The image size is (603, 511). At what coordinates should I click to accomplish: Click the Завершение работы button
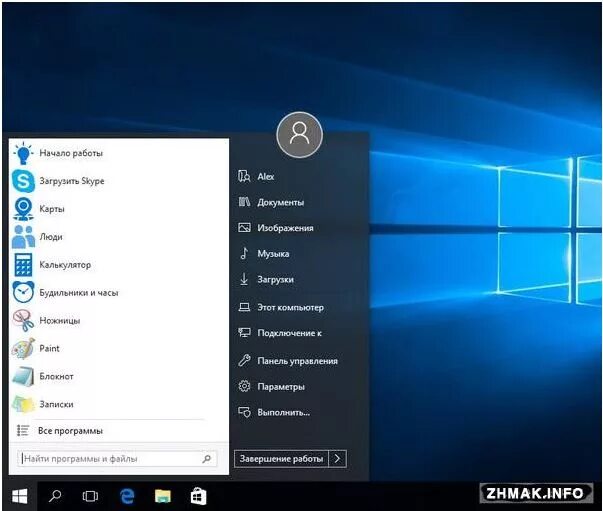[x=282, y=459]
